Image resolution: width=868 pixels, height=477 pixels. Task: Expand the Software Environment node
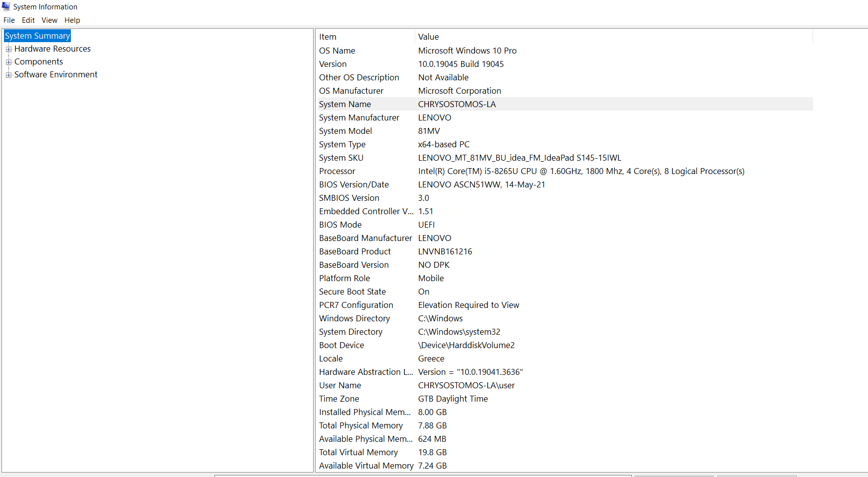(8, 75)
